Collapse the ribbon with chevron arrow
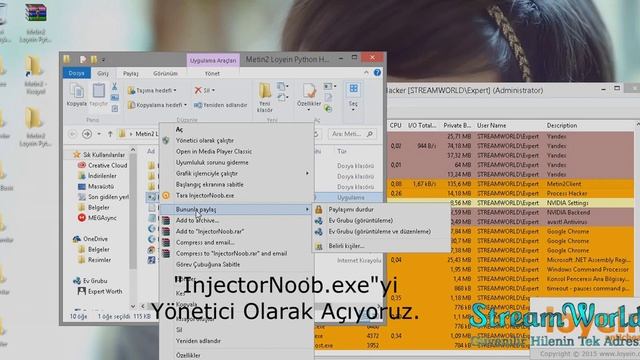The width and height of the screenshot is (640, 360). coord(366,73)
